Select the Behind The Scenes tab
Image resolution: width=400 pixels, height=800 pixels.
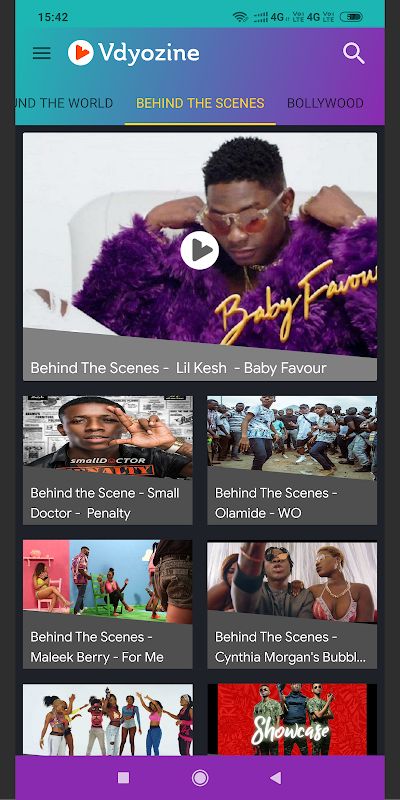(x=200, y=103)
